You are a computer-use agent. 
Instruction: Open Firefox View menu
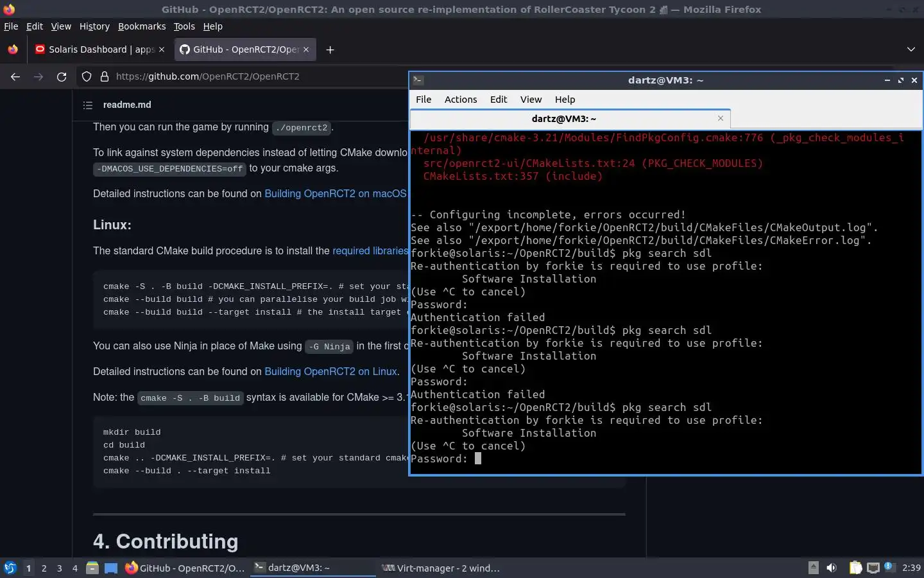(x=61, y=26)
